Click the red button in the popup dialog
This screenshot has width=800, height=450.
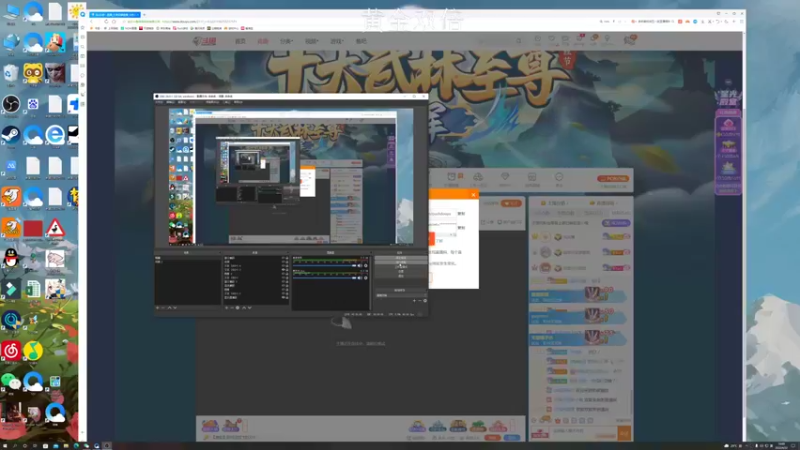coord(432,238)
